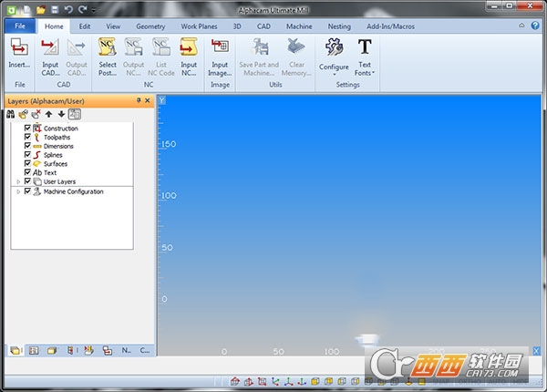
Task: Switch to the Machine ribbon tab
Action: tap(299, 26)
